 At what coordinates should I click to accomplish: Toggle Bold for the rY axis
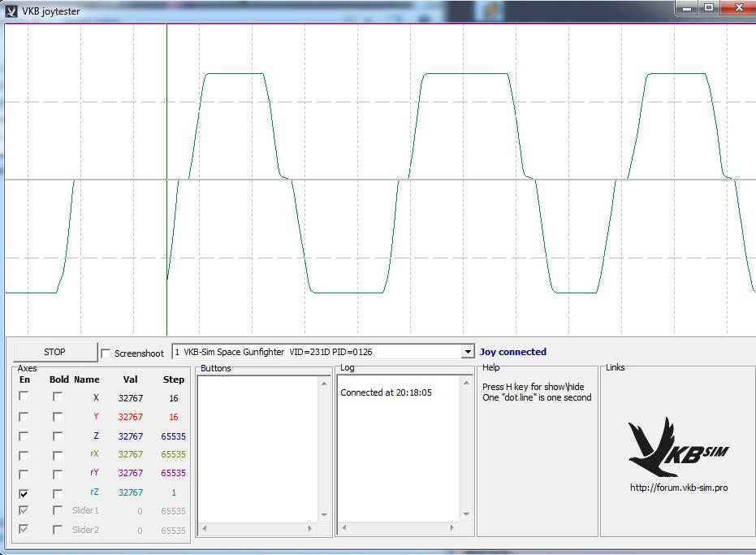tap(58, 474)
